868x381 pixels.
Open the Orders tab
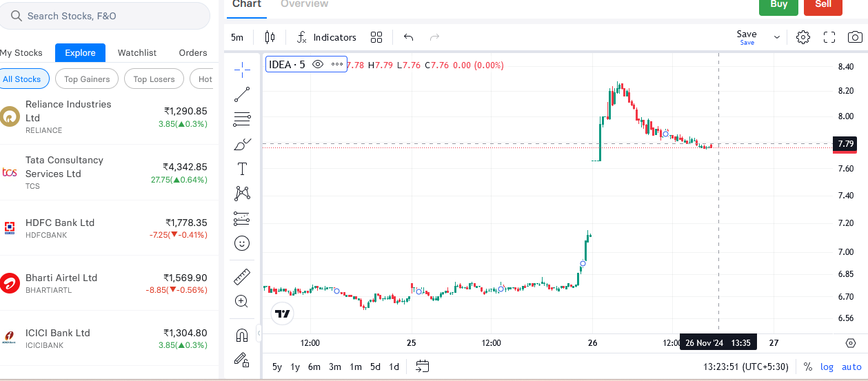193,52
